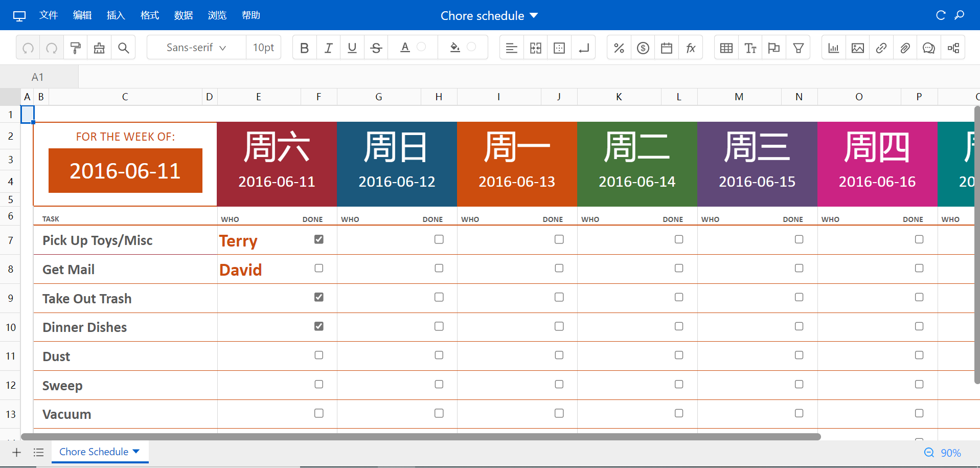Insert a chart using the chart icon
Image resolution: width=980 pixels, height=468 pixels.
point(833,47)
